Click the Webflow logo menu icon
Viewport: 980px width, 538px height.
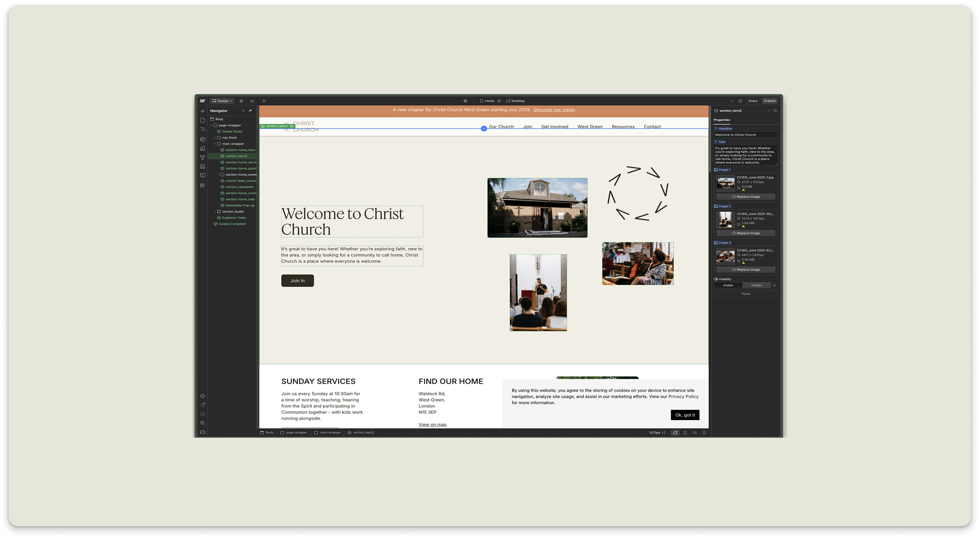pos(202,101)
